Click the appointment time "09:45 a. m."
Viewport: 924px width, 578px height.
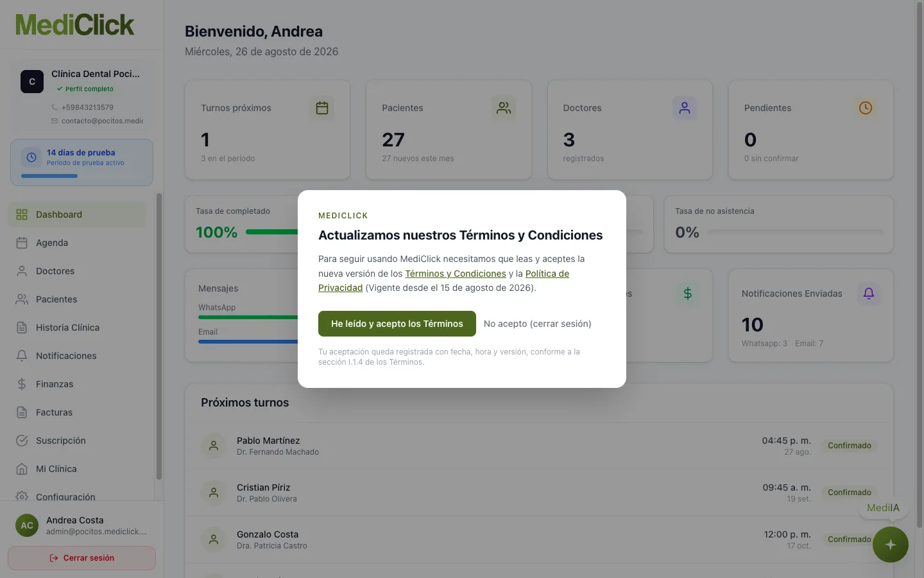(787, 487)
